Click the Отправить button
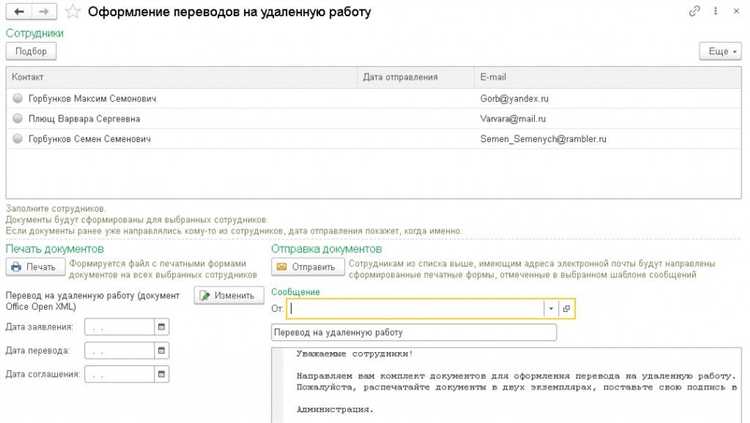 point(308,267)
